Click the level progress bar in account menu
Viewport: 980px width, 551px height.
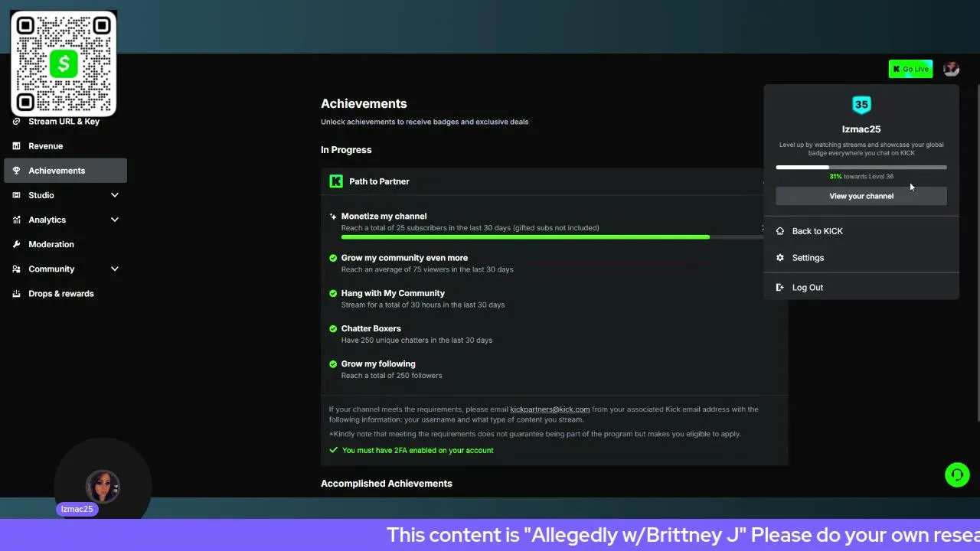point(861,167)
